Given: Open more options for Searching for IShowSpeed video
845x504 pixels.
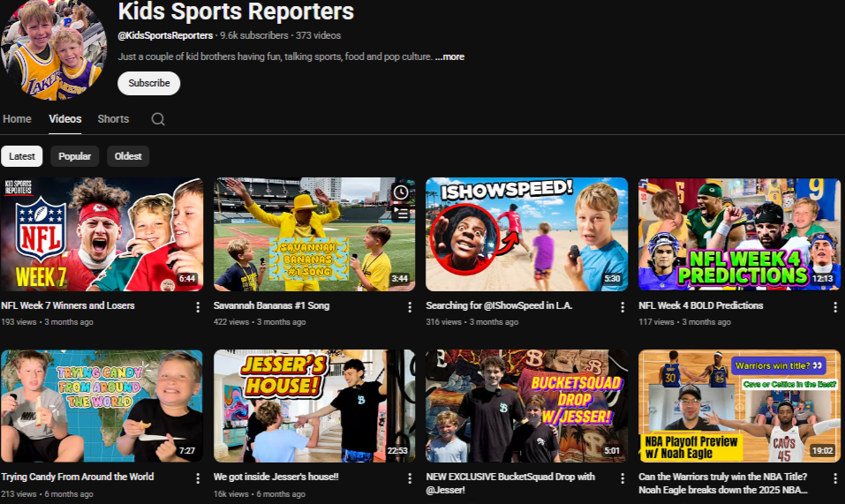Looking at the screenshot, I should coord(622,307).
